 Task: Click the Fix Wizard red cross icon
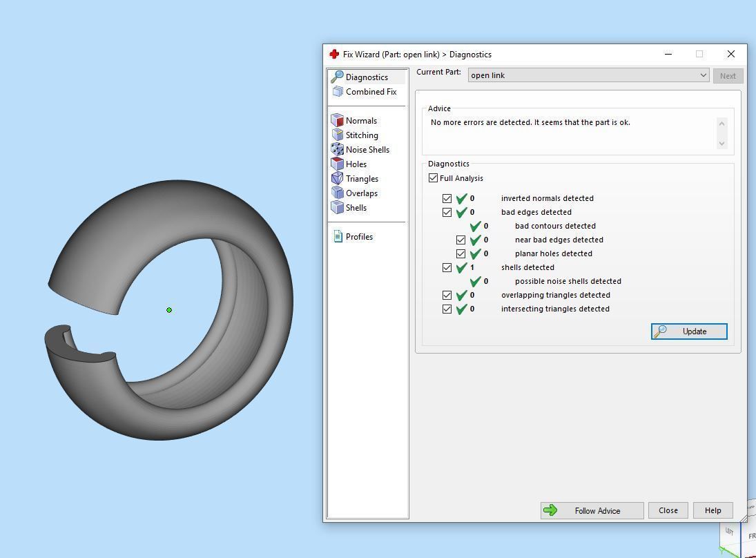point(334,54)
